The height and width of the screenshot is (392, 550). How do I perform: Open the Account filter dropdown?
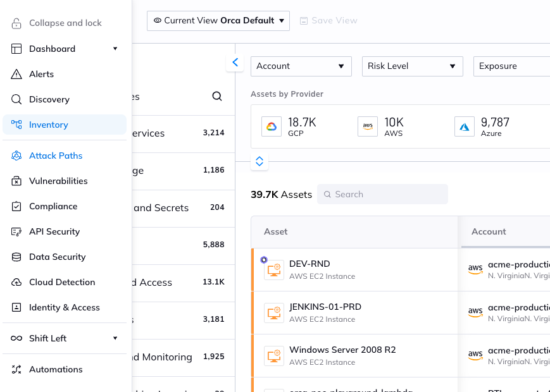(x=301, y=66)
